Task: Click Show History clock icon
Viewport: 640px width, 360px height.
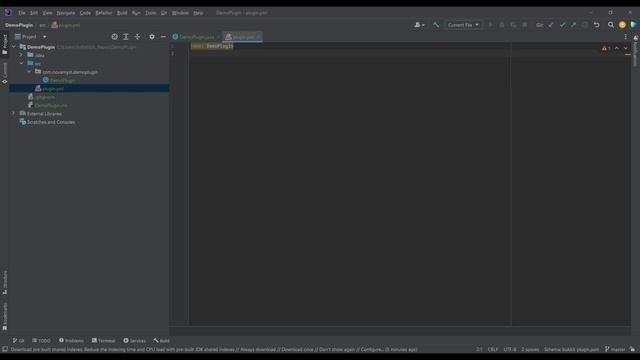Action: (585, 25)
